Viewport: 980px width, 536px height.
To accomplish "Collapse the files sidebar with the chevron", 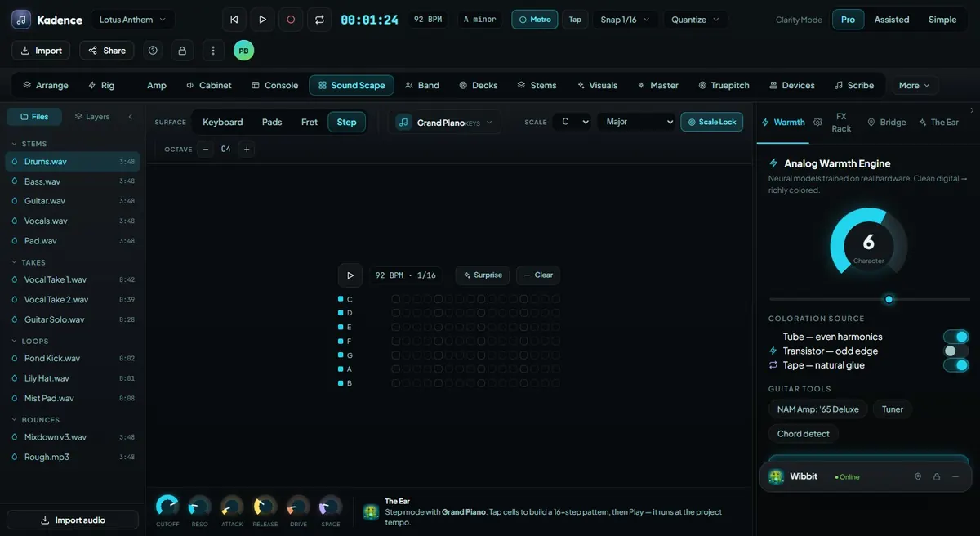I will click(x=130, y=117).
